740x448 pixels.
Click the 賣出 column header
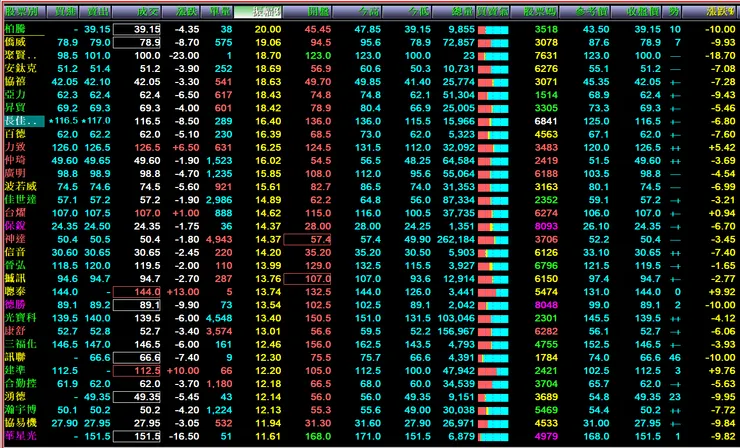(x=95, y=12)
